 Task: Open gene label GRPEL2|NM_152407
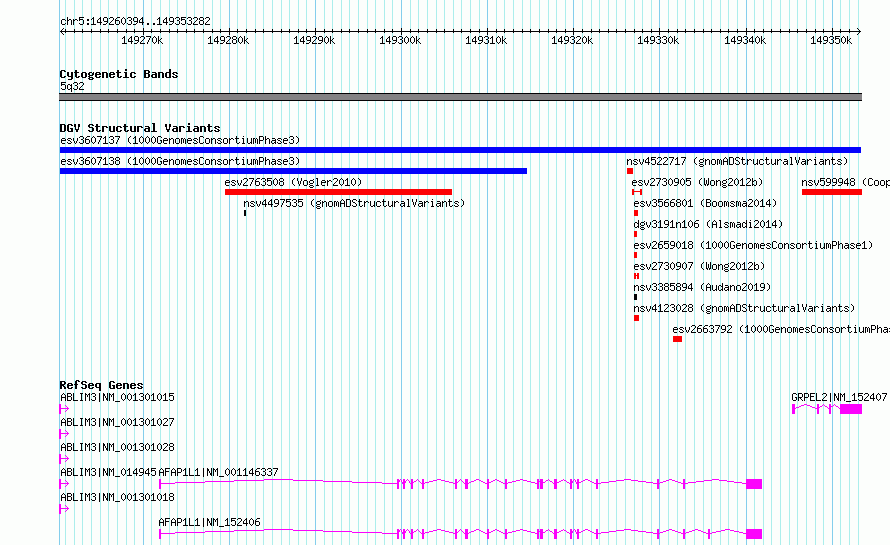[839, 397]
